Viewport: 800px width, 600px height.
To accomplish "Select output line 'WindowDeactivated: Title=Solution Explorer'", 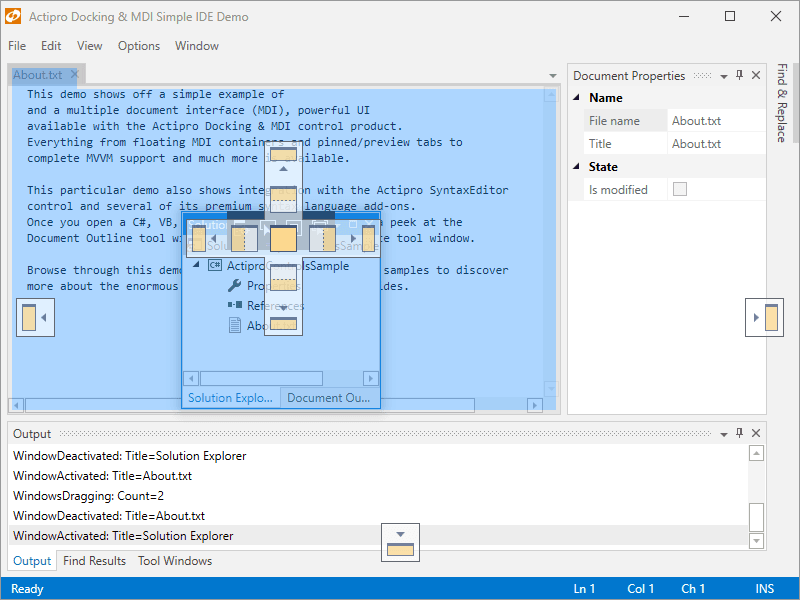I will coord(379,456).
